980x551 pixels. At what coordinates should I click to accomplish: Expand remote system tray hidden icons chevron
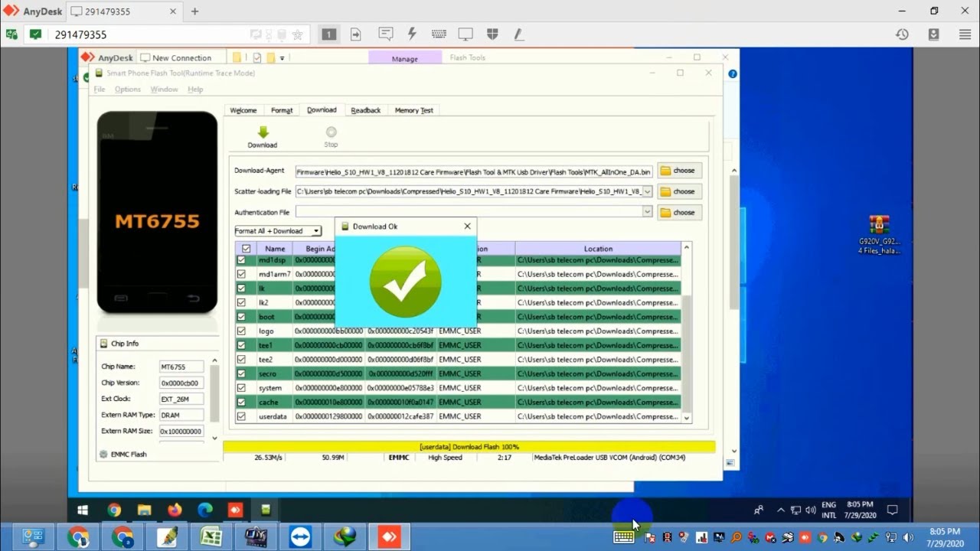pos(780,510)
